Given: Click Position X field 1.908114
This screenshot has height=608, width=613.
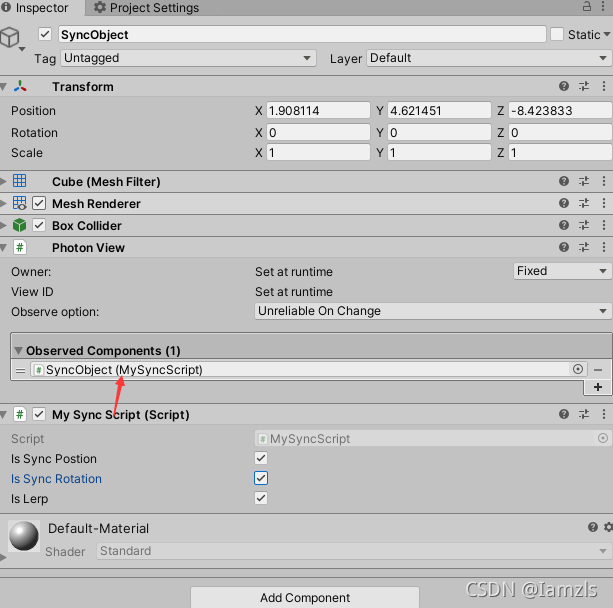Looking at the screenshot, I should pyautogui.click(x=318, y=111).
